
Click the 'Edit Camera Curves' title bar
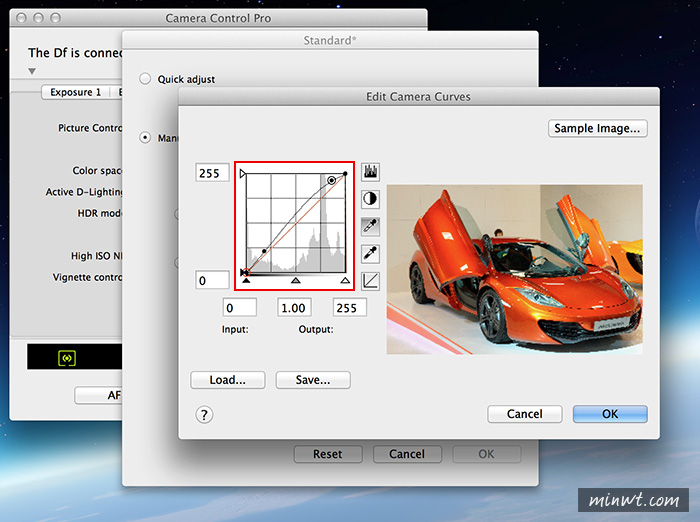coord(418,96)
